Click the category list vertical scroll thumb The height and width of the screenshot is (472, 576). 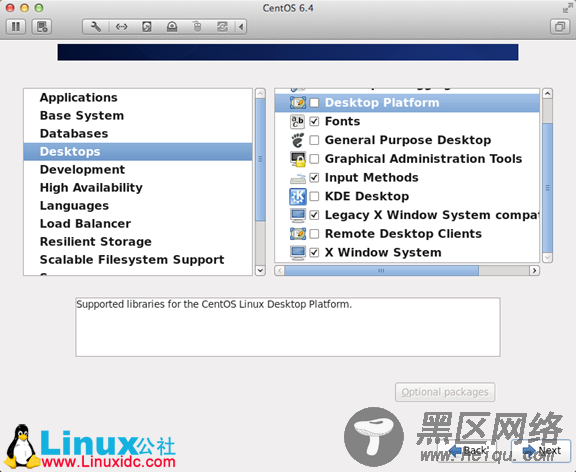pos(260,160)
